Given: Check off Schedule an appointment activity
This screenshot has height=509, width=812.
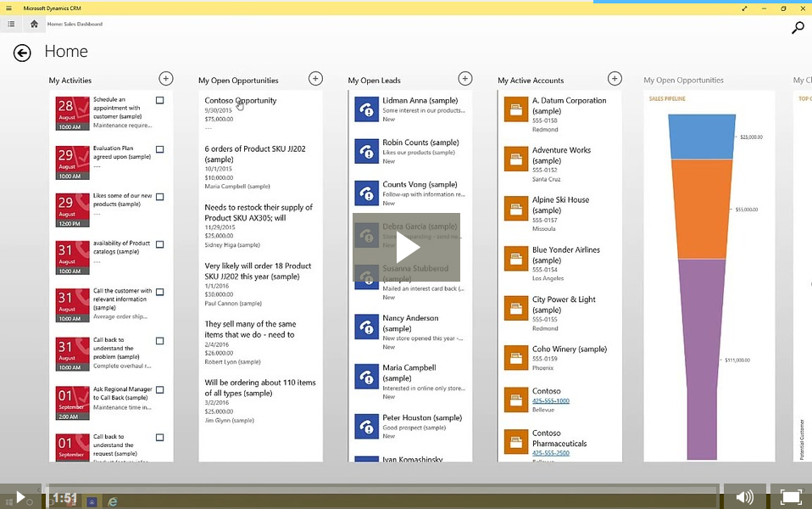Looking at the screenshot, I should (x=160, y=101).
